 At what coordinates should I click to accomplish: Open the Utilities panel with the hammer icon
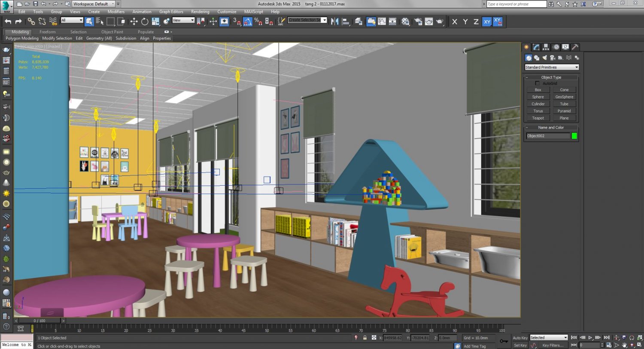575,47
